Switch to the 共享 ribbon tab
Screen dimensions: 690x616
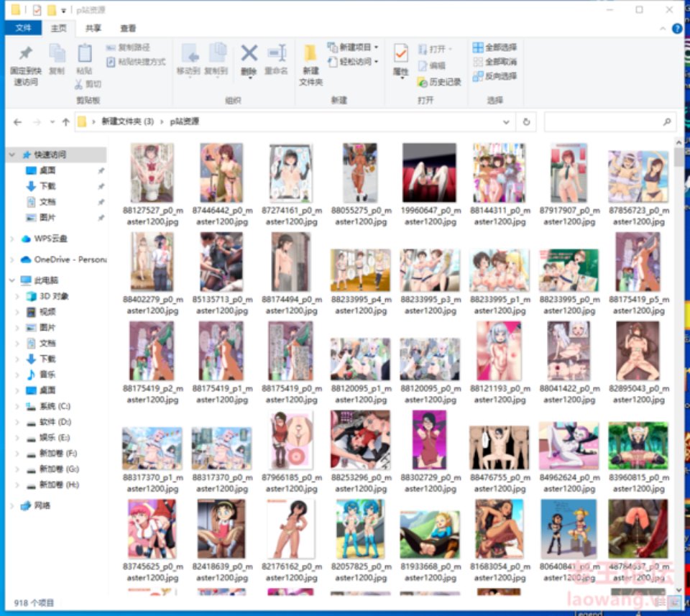(x=93, y=28)
